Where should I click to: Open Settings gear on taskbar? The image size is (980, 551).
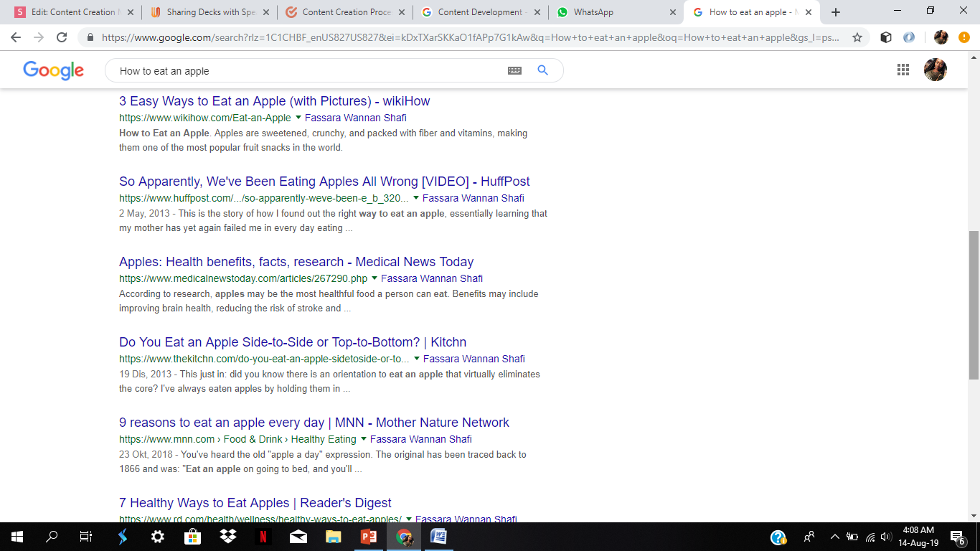(158, 537)
